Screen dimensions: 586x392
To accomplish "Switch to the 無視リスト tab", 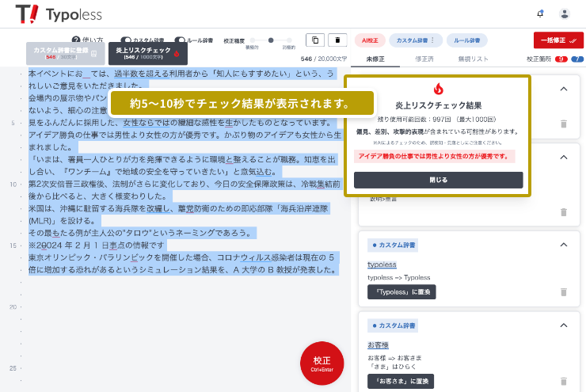I will coord(473,59).
